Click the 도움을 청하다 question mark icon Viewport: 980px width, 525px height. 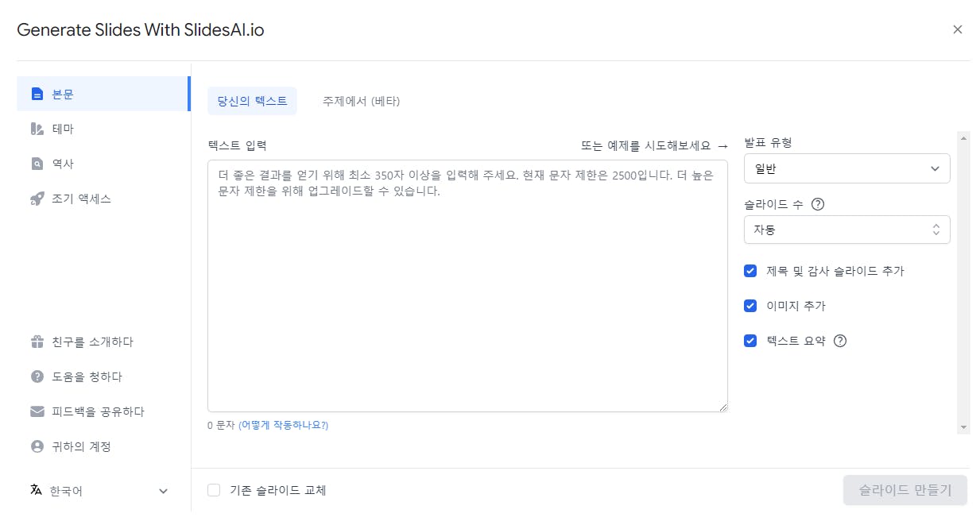[x=37, y=376]
